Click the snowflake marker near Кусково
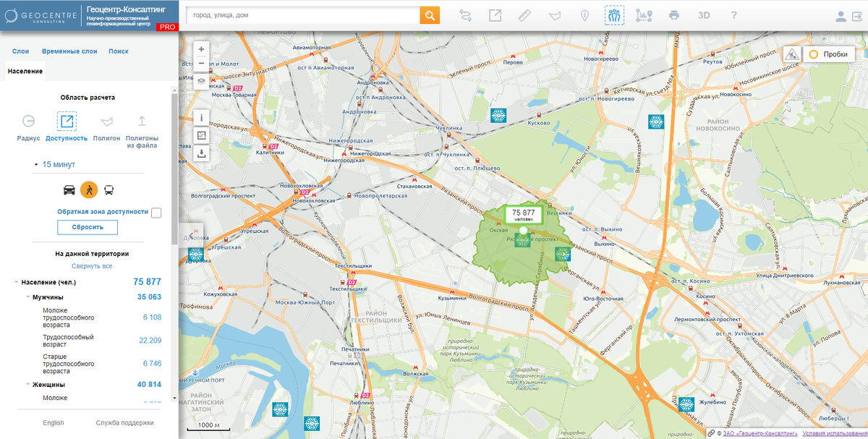The width and height of the screenshot is (868, 439). pyautogui.click(x=498, y=116)
